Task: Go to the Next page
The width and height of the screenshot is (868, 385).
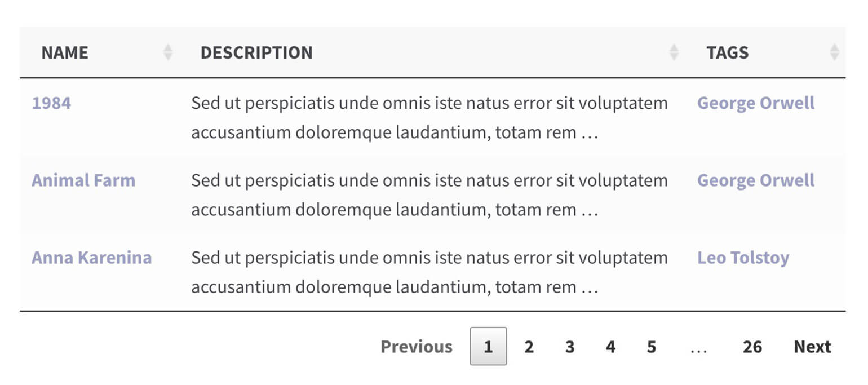Action: pyautogui.click(x=812, y=347)
